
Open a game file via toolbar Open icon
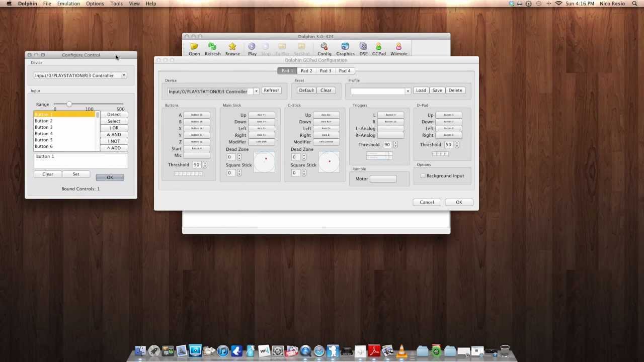(194, 49)
